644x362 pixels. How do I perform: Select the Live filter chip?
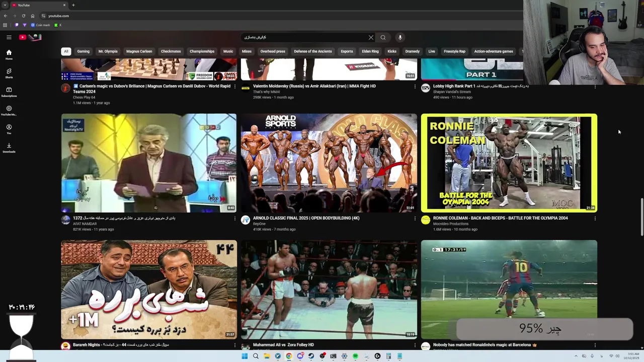coord(432,51)
